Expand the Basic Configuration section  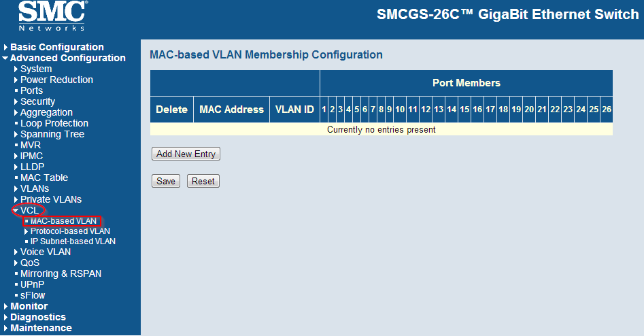(x=57, y=47)
